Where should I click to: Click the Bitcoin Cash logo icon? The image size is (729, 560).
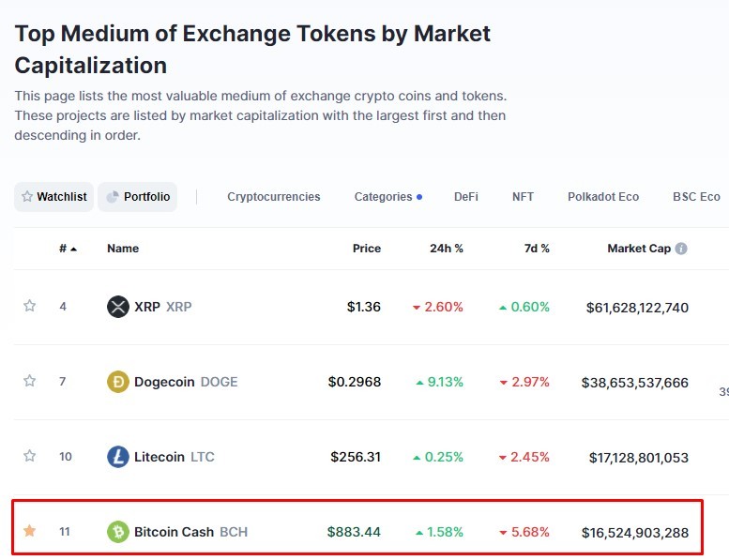pos(118,532)
